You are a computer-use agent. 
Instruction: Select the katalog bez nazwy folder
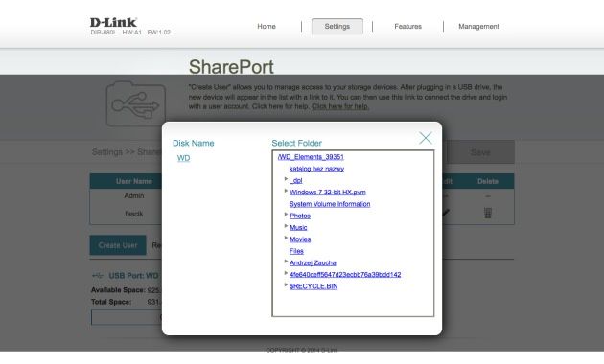316,169
